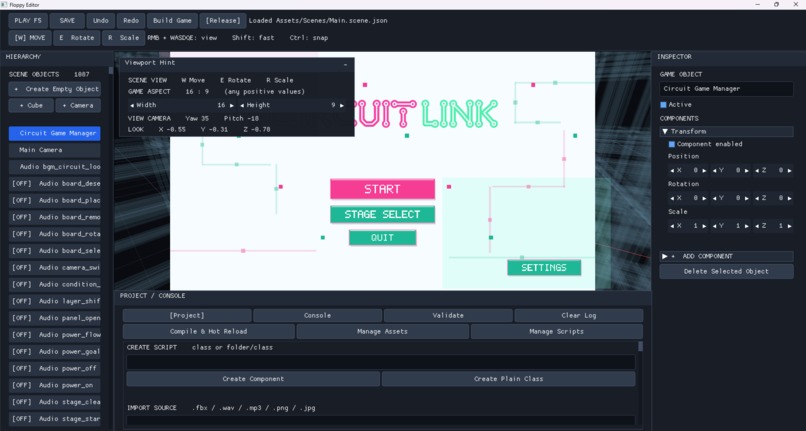
Task: Expand the ADD COMPONENT section
Action: [726, 256]
